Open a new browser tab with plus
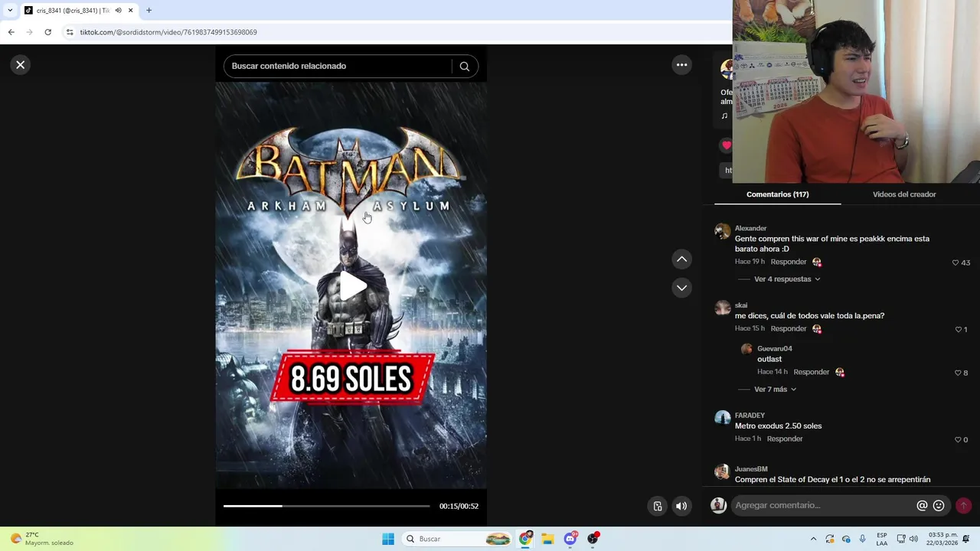 pyautogui.click(x=149, y=11)
